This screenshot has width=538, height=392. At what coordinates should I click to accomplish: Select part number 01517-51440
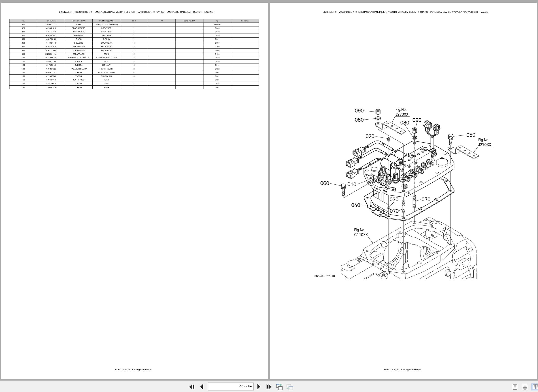tap(51, 50)
